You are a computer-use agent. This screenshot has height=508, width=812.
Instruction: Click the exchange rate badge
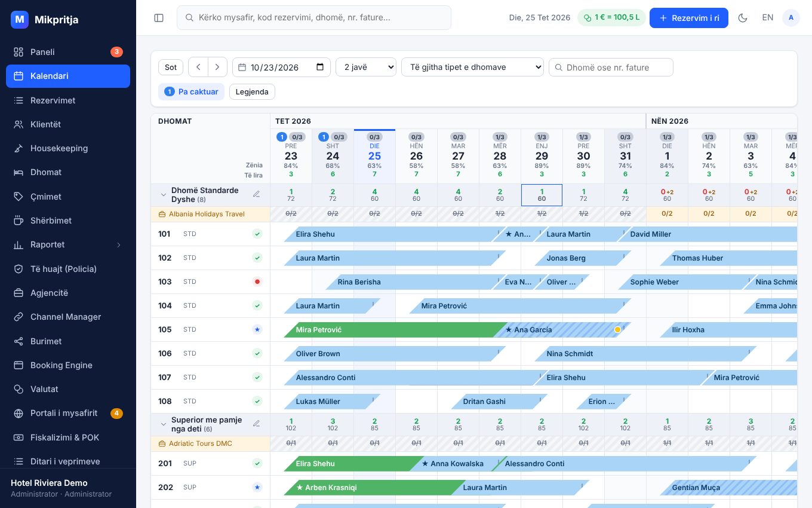[611, 18]
